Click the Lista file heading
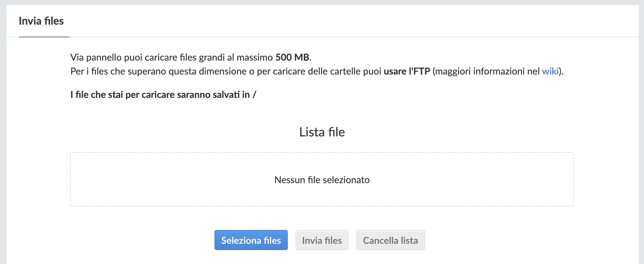 pos(322,132)
